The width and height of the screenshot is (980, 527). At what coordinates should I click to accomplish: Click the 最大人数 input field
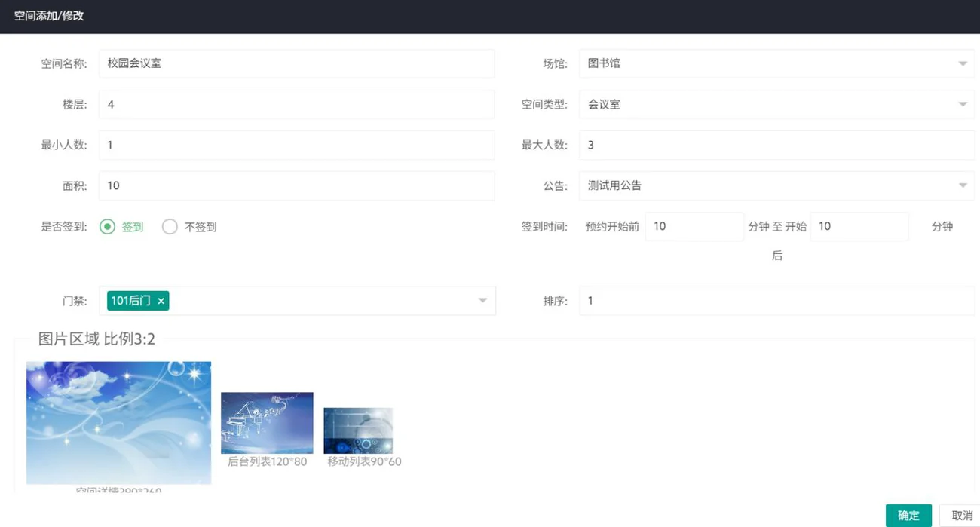pos(776,145)
